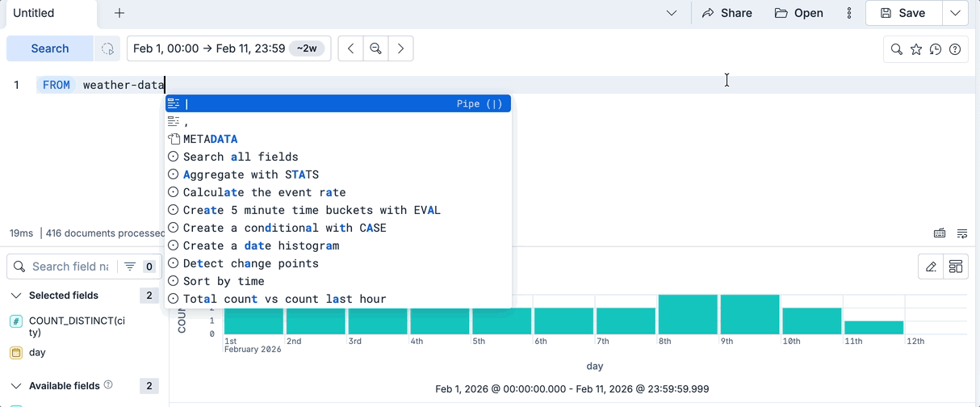This screenshot has height=407, width=980.
Task: Choose Detect change points suggestion
Action: coord(338,263)
